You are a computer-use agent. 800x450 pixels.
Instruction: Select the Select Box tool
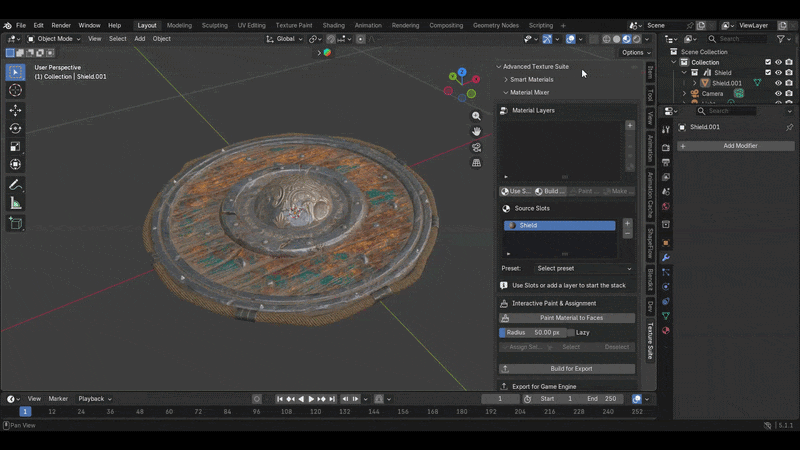[x=15, y=72]
